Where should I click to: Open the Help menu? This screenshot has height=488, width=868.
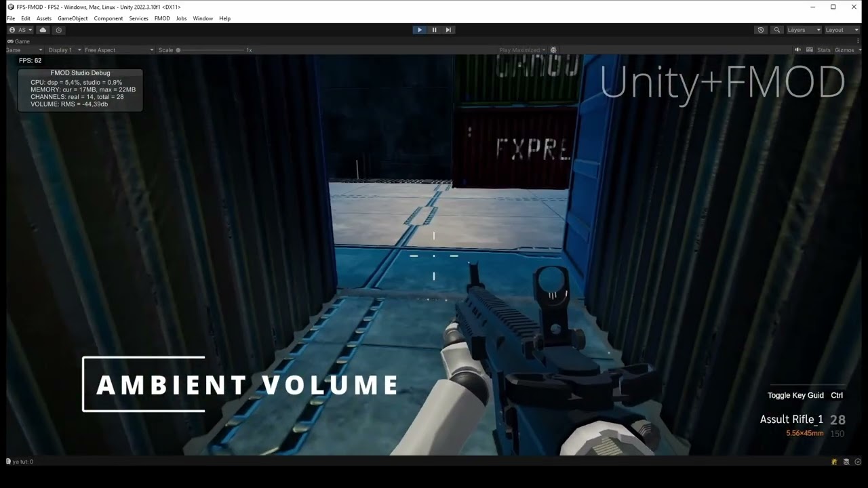[225, 18]
